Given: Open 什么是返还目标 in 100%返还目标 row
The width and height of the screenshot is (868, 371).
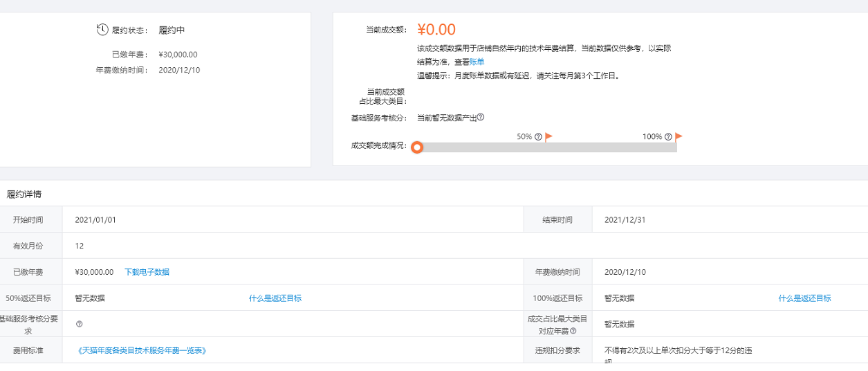Looking at the screenshot, I should pyautogui.click(x=804, y=298).
